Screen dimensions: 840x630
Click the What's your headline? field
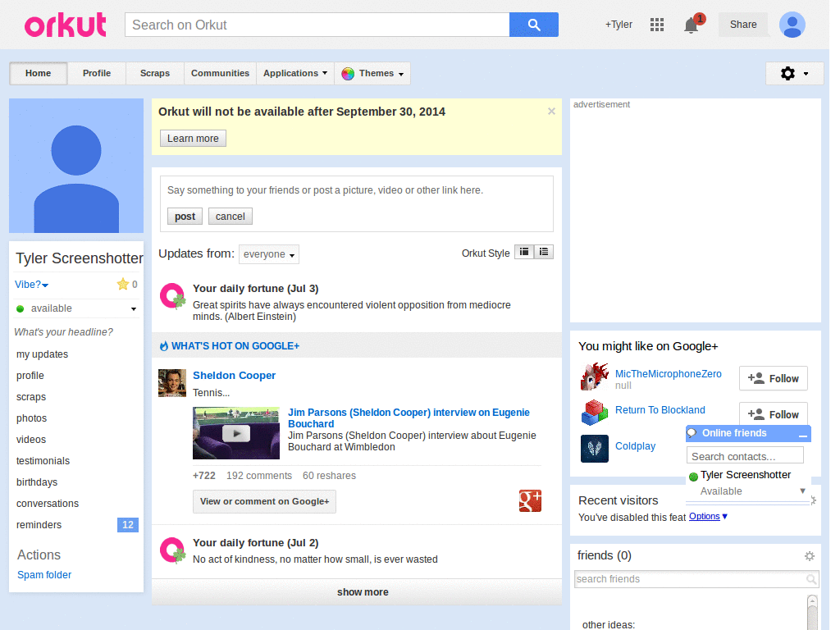pos(64,332)
